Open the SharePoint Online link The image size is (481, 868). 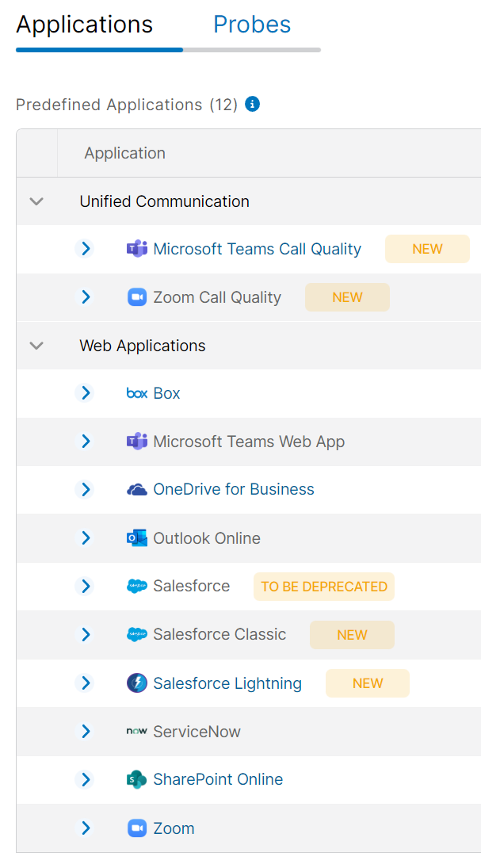point(218,780)
